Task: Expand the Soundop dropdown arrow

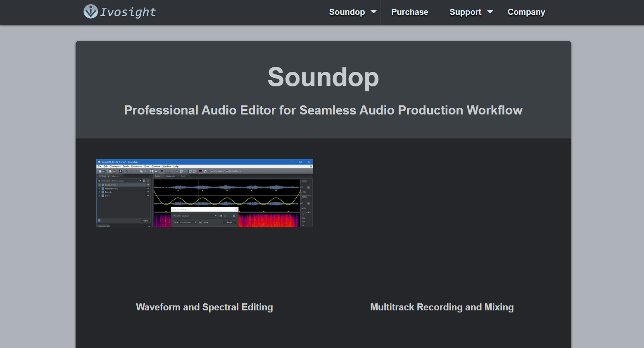Action: [x=373, y=12]
